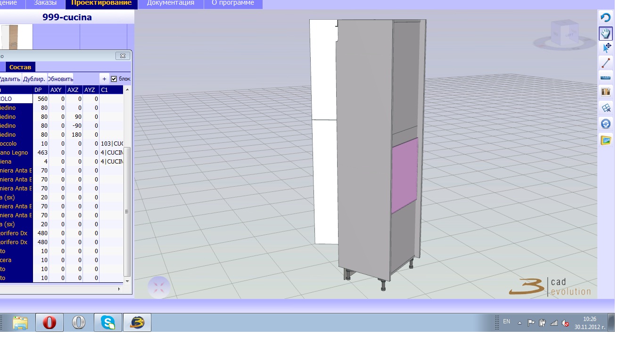644x362 pixels.
Task: Click the Дублир. duplicate button
Action: 34,79
